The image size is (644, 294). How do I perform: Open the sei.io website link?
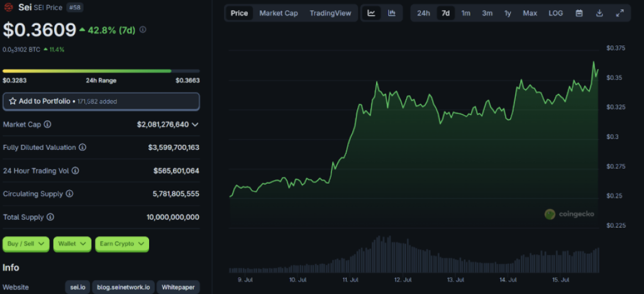(77, 287)
